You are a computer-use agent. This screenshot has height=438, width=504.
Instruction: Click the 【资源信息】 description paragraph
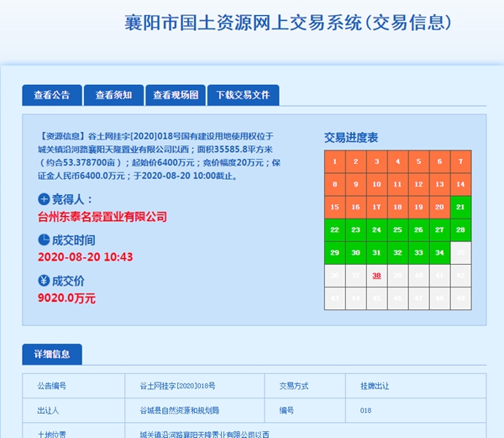click(x=159, y=156)
